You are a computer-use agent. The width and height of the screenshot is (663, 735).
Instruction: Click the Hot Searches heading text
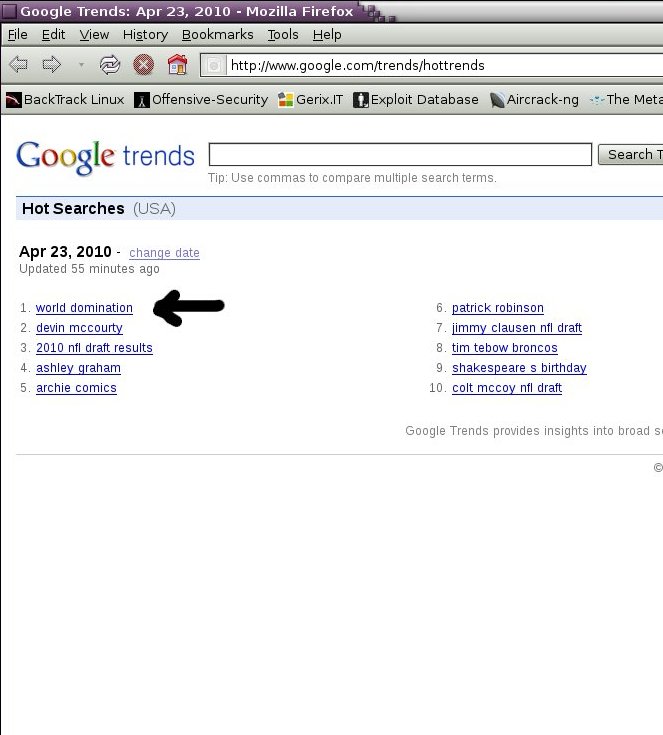[73, 209]
